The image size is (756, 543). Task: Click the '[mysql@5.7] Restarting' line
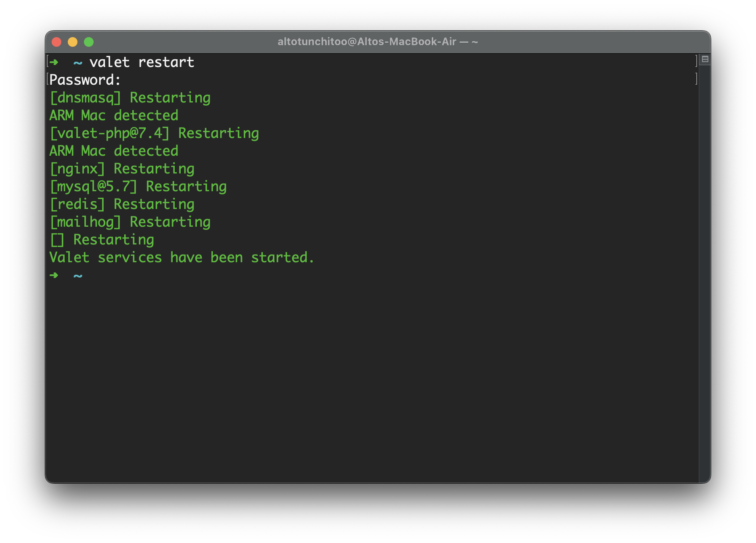pyautogui.click(x=138, y=187)
